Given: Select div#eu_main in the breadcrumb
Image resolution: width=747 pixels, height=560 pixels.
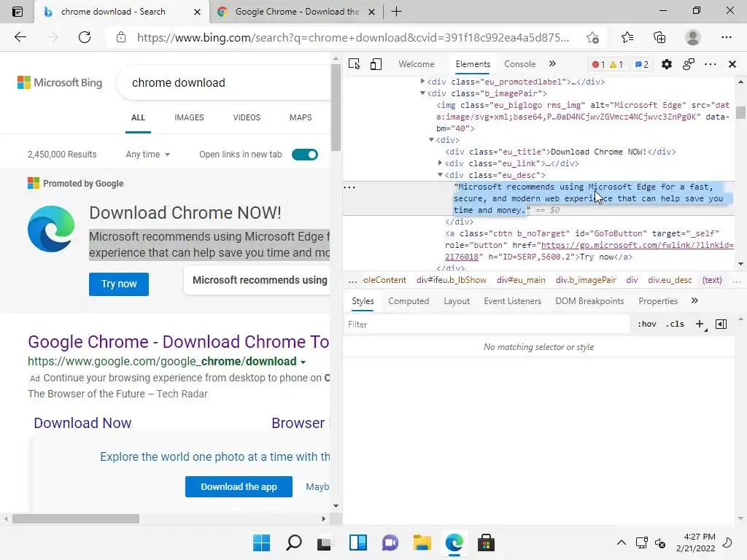Looking at the screenshot, I should [521, 280].
